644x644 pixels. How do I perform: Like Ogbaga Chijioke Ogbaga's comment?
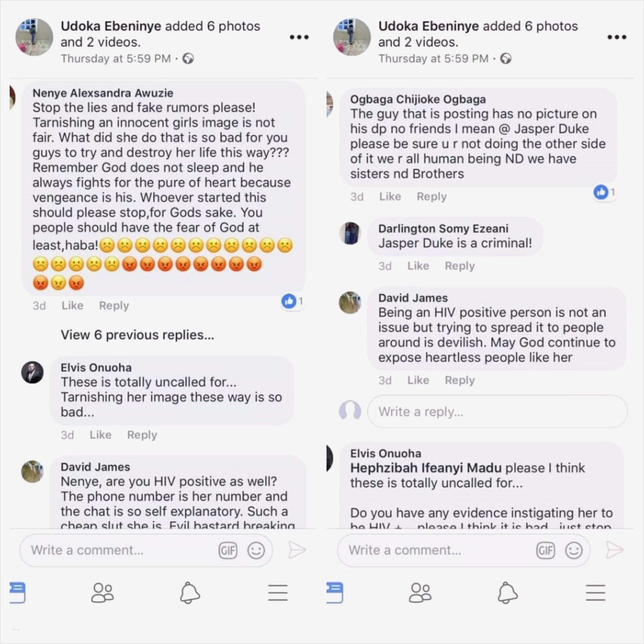(x=390, y=196)
